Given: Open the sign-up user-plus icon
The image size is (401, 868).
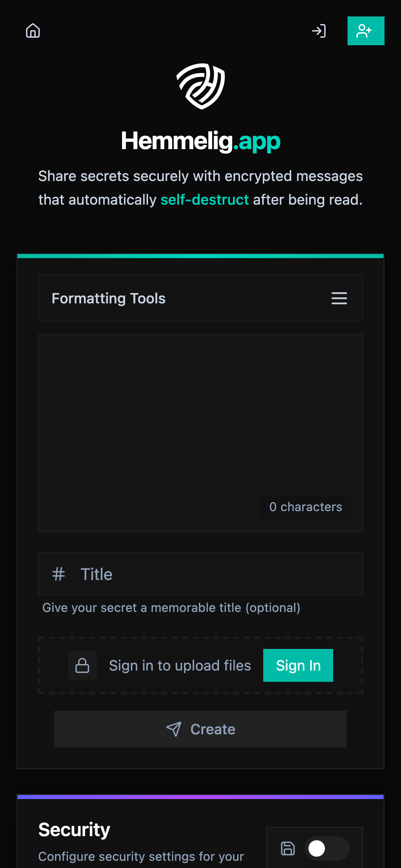Looking at the screenshot, I should coord(366,31).
